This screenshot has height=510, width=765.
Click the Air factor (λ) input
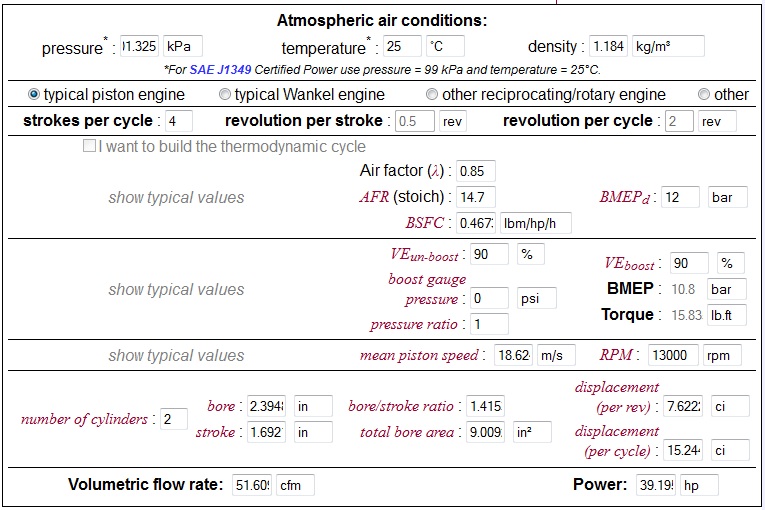point(475,171)
